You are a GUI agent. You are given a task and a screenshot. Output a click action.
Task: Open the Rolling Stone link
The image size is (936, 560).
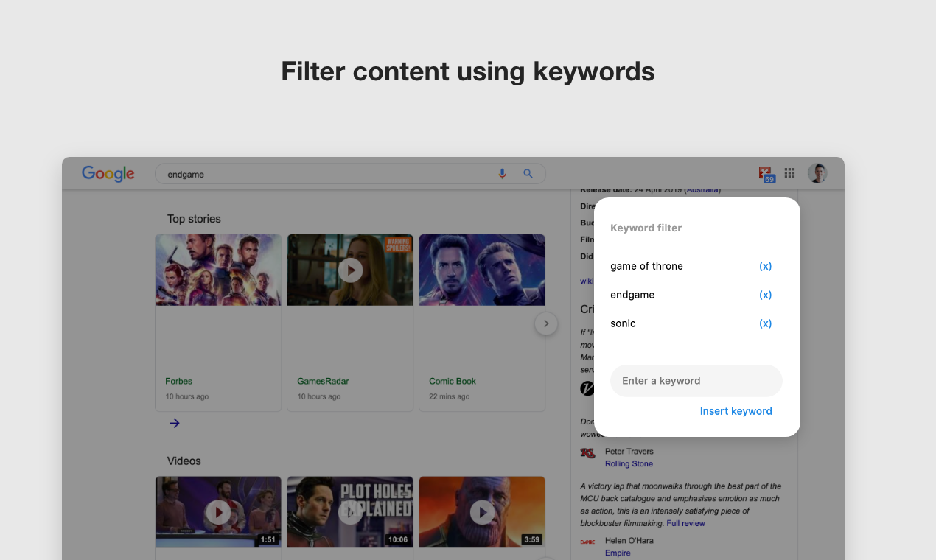(x=629, y=463)
